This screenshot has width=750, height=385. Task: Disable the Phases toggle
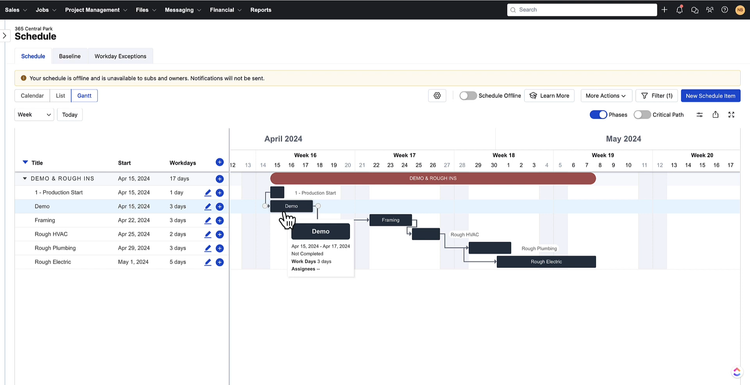click(598, 115)
